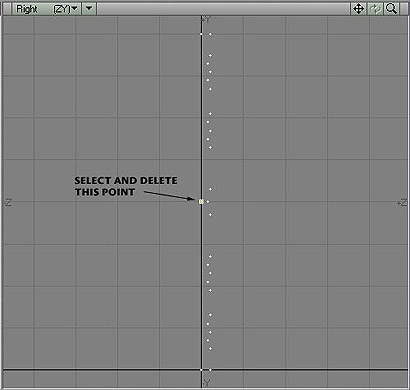Viewport: 410px width, 390px height.
Task: Click the point immediately right of the highlighted point
Action: point(208,202)
